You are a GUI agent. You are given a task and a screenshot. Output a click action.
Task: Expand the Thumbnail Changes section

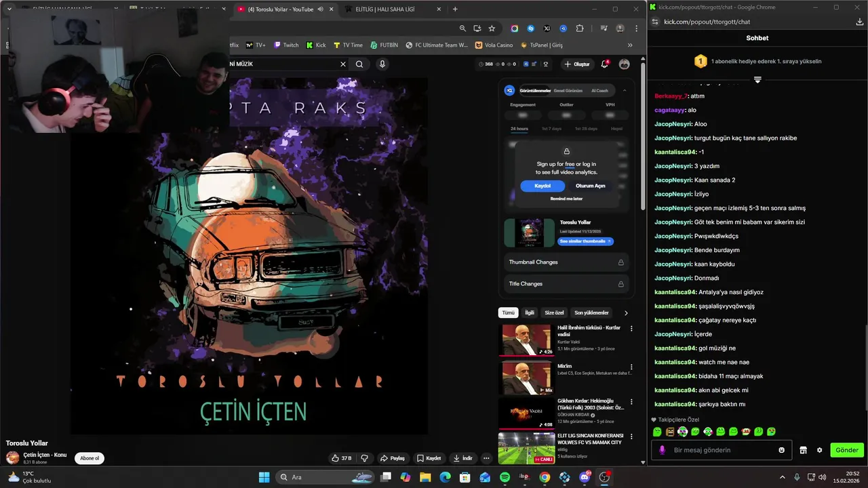tap(566, 262)
